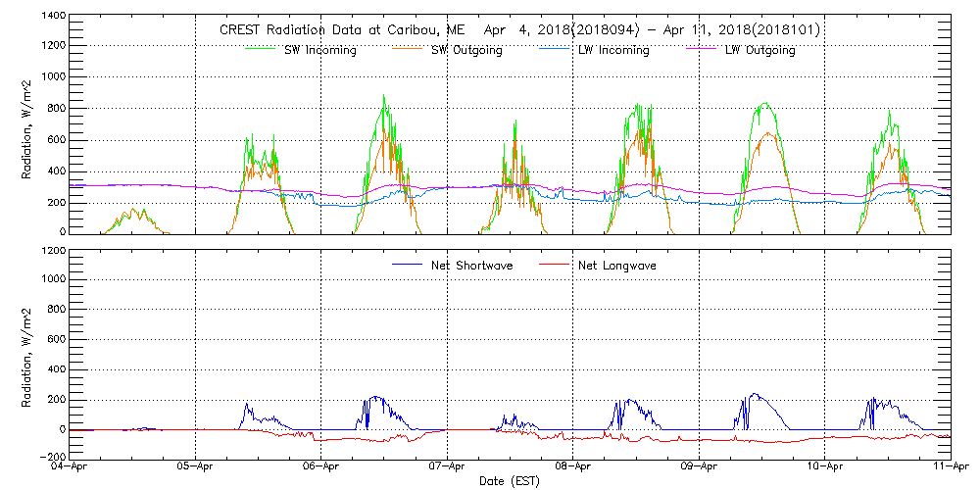Viewport: 980px width, 490px height.
Task: Select the 10-Apr date tick label
Action: coord(824,468)
